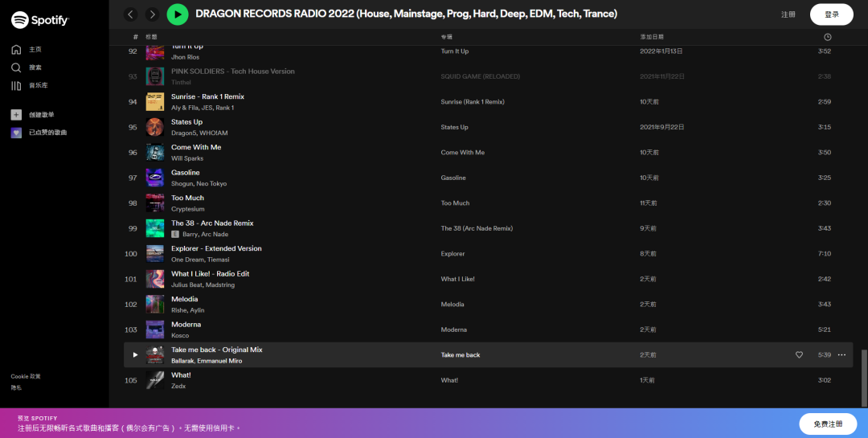Image resolution: width=868 pixels, height=438 pixels.
Task: Open artist Ballarak
Action: coord(182,361)
